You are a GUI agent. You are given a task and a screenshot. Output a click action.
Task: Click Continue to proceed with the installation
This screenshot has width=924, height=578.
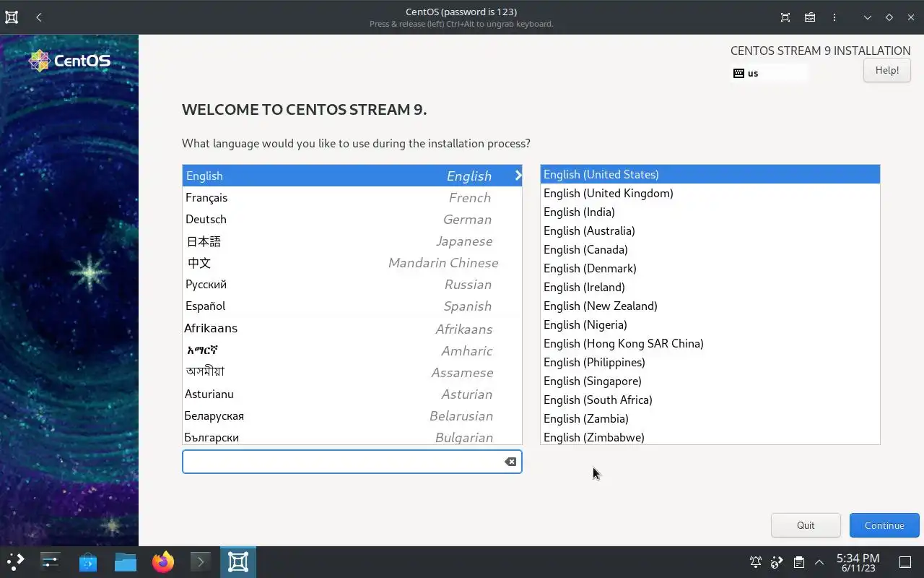click(x=884, y=525)
